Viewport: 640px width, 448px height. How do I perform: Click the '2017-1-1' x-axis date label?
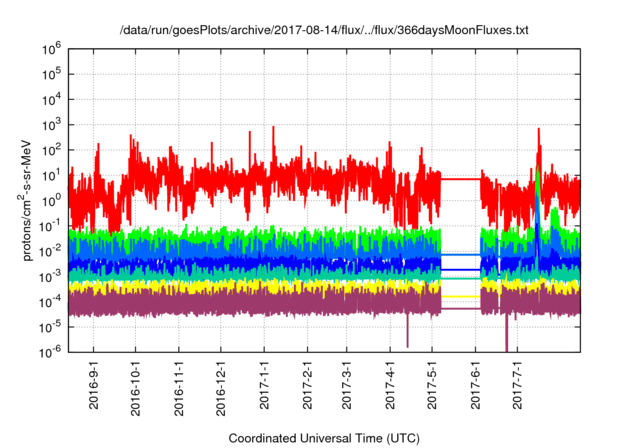point(264,384)
